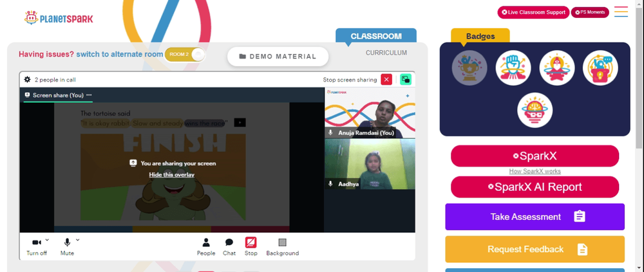The image size is (644, 272).
Task: Select Aadhya's video tile
Action: [370, 164]
